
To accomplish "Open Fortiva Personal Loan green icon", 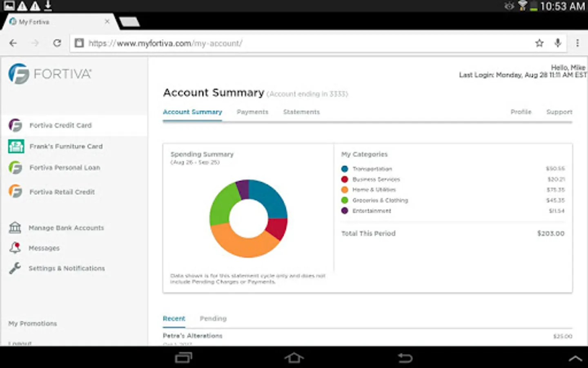I will (x=16, y=168).
